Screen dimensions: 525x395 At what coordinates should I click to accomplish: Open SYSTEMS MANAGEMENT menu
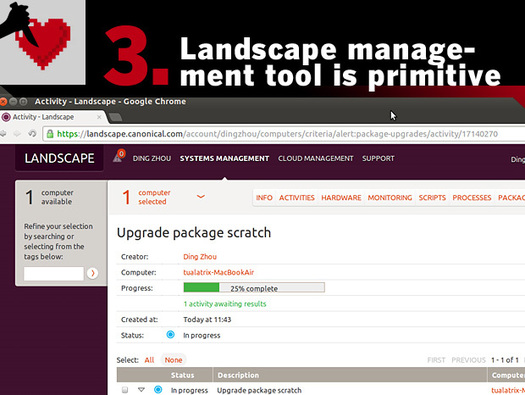click(224, 158)
